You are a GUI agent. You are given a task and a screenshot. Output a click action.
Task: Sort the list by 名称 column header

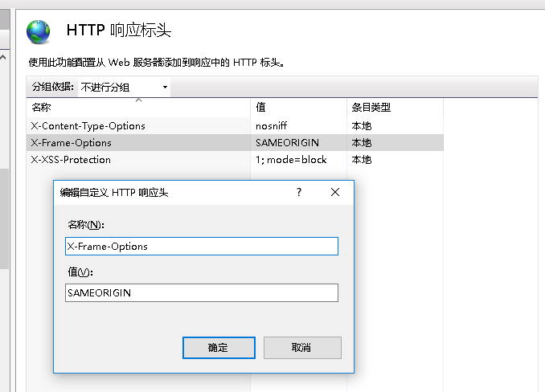point(41,107)
